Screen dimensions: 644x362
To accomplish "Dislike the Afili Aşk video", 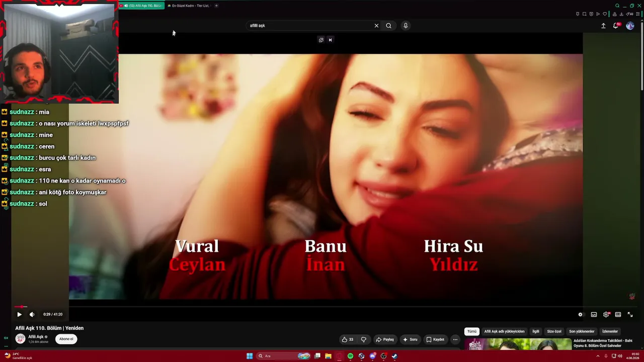I will point(363,339).
